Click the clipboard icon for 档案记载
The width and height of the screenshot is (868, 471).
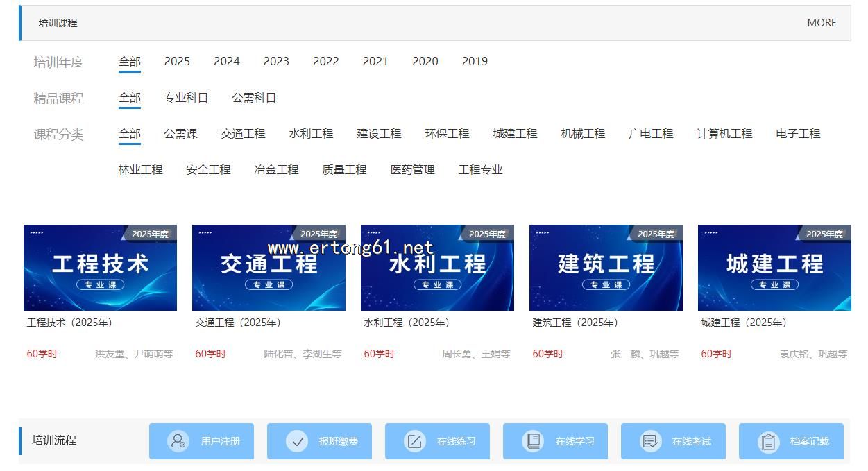[768, 441]
